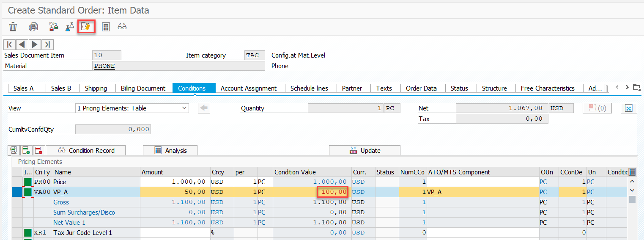Click the trash can delete icon
Screen dimensions: 644x240
tap(13, 27)
